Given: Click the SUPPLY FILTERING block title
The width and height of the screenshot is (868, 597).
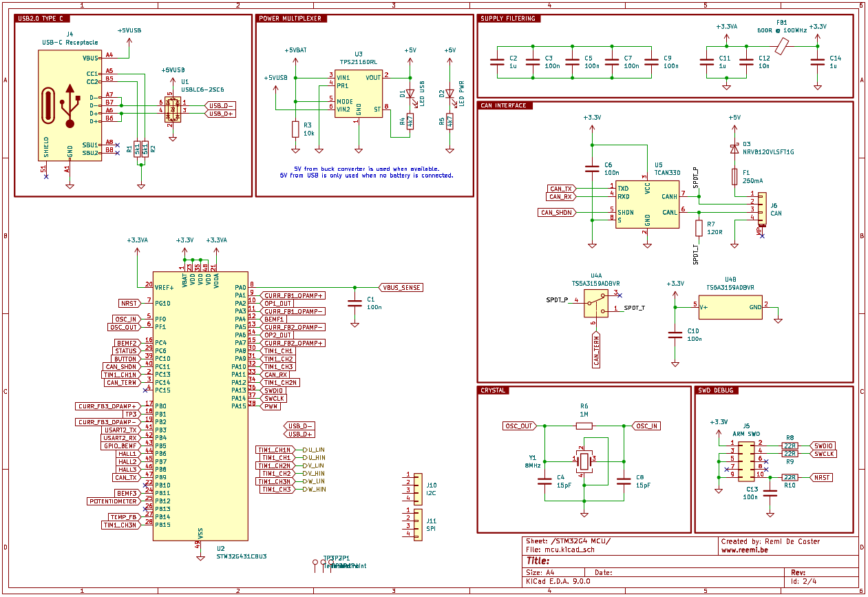Looking at the screenshot, I should coord(508,19).
